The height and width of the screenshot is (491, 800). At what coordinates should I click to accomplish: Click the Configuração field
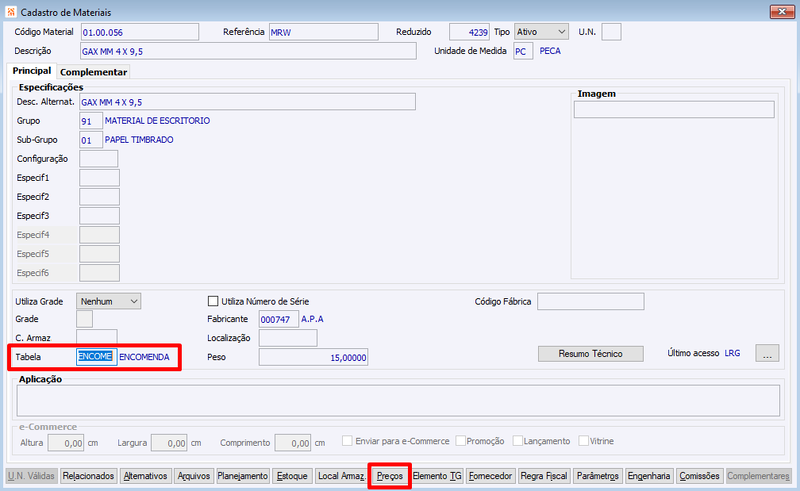(x=98, y=159)
